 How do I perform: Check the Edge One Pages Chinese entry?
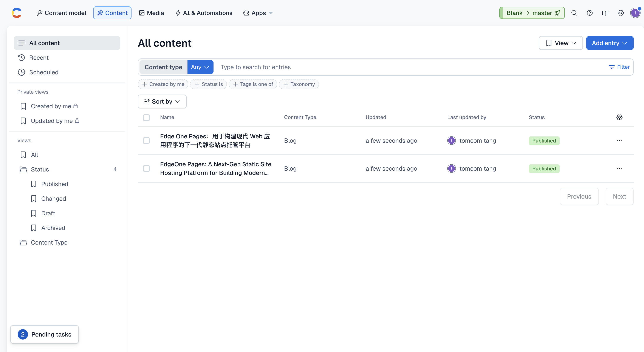pyautogui.click(x=146, y=141)
